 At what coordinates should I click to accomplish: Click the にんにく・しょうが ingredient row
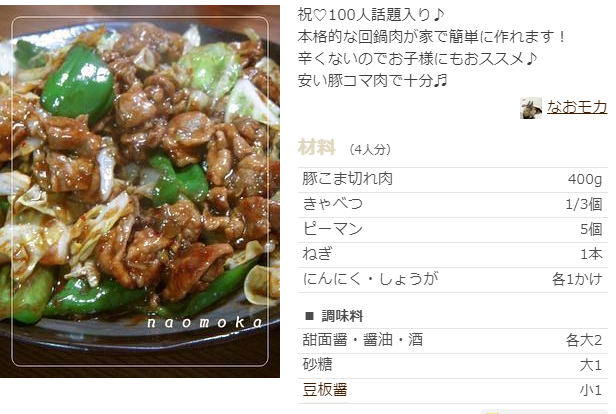coord(453,280)
